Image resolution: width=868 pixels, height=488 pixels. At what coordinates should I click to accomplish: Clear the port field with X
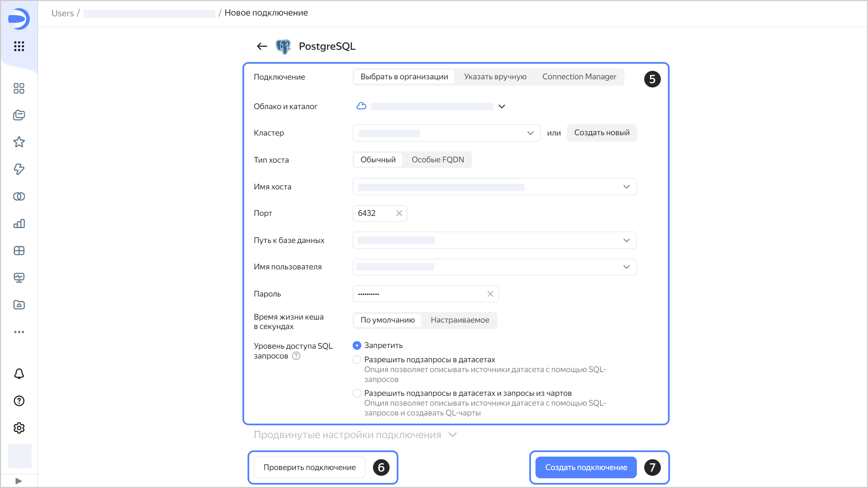399,213
